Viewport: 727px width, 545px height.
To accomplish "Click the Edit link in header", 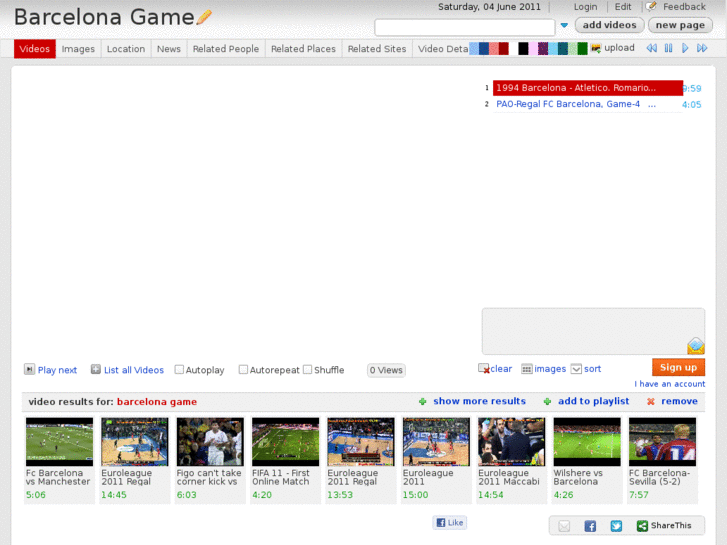I will coord(623,7).
